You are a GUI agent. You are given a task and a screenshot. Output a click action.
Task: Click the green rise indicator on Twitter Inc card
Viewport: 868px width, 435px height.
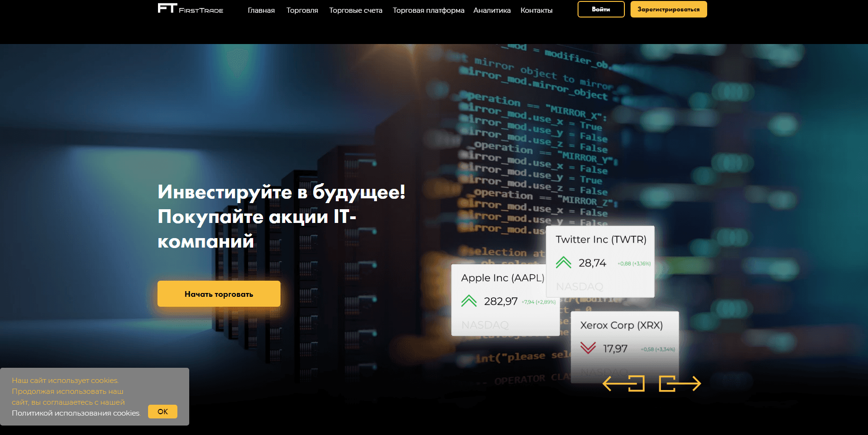pos(563,262)
